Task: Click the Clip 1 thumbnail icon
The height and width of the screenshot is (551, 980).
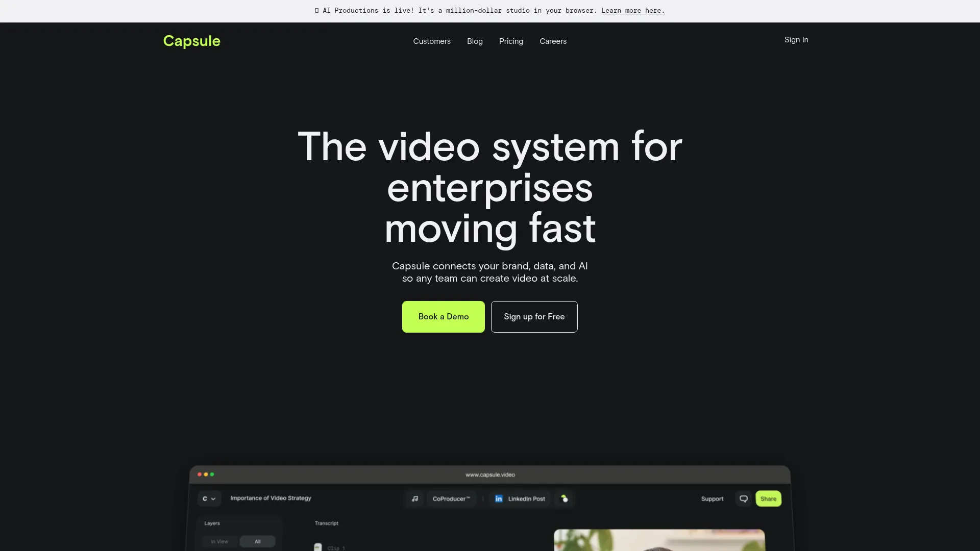Action: click(x=318, y=547)
